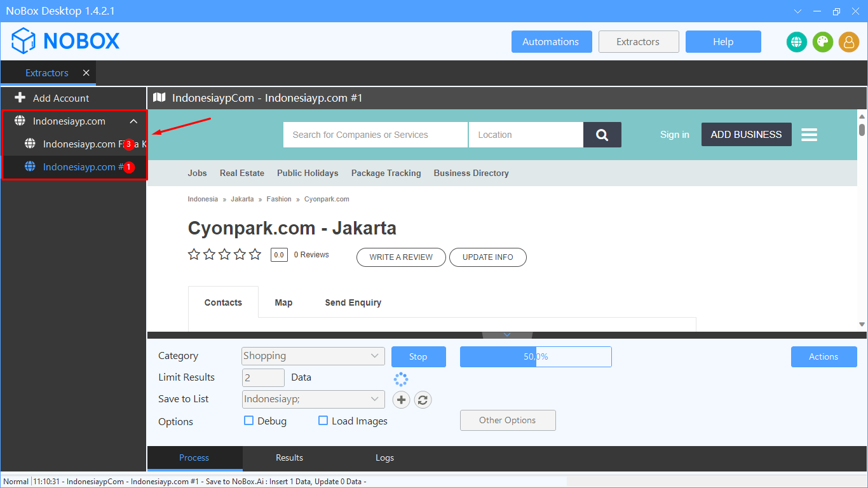Open the Category dropdown showing Shopping
This screenshot has width=868, height=488.
pyautogui.click(x=313, y=356)
